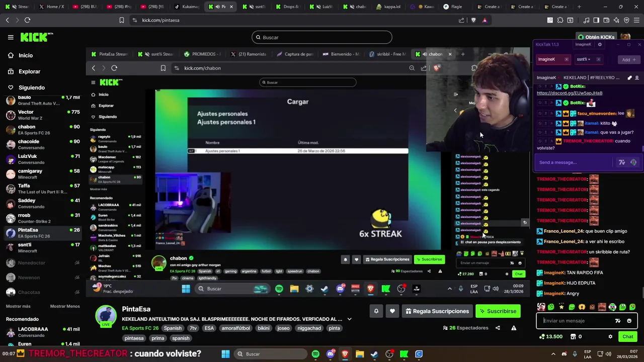Close the ssnt1i tab in KickTalk
The width and height of the screenshot is (644, 362).
pos(598,59)
